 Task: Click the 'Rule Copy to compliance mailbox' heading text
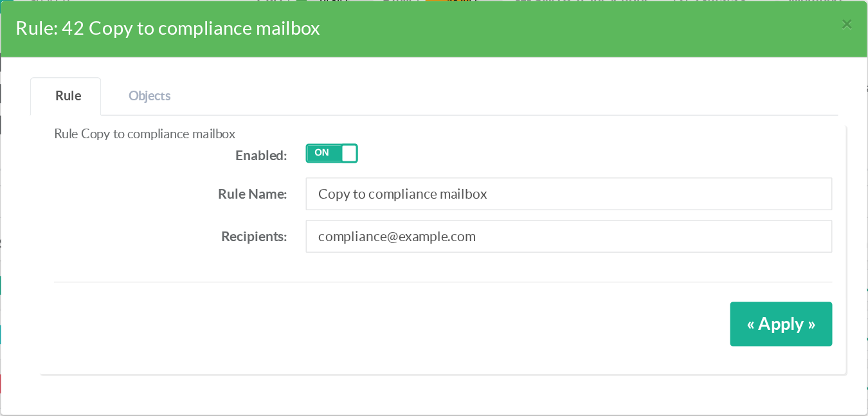click(145, 134)
